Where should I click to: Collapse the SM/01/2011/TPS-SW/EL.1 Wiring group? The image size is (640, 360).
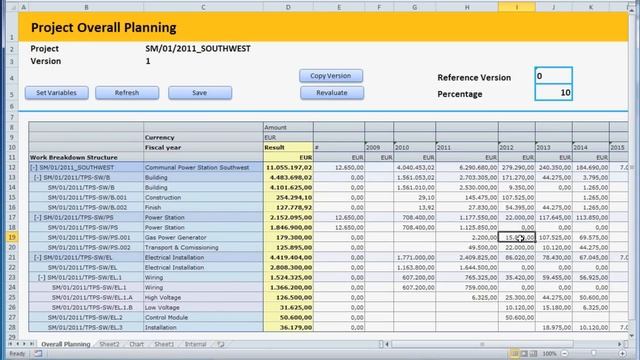(42, 278)
